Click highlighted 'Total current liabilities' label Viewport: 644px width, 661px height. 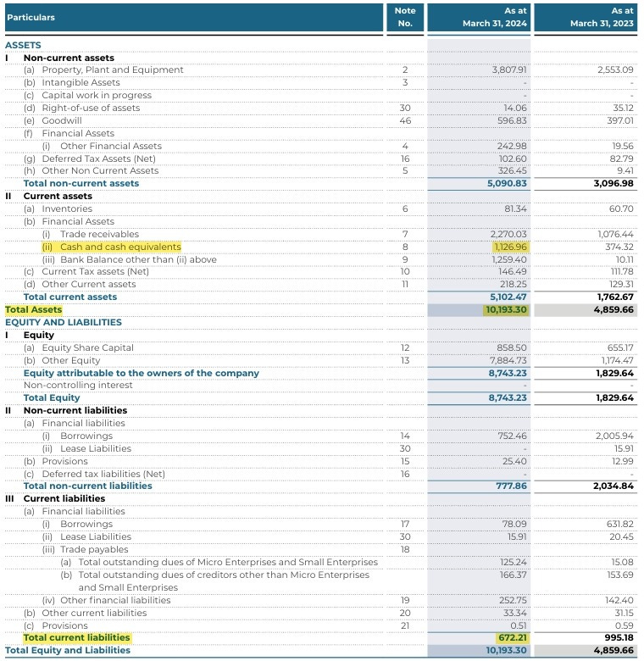click(x=77, y=637)
